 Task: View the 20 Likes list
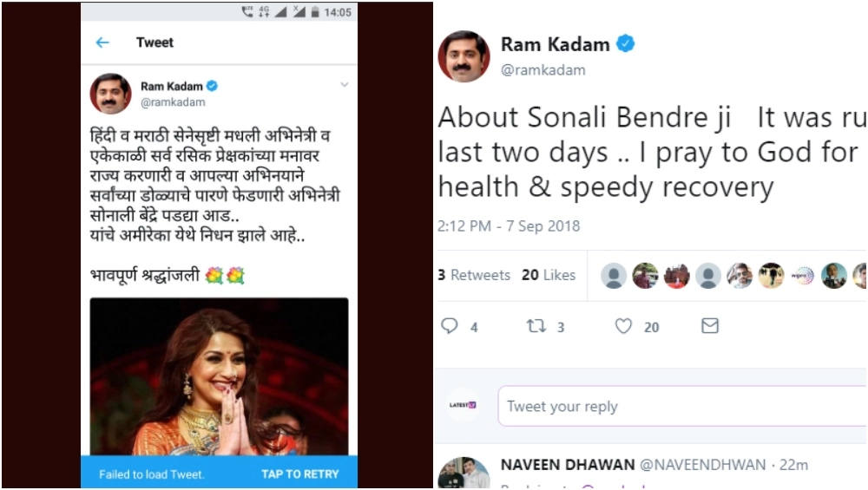[549, 275]
